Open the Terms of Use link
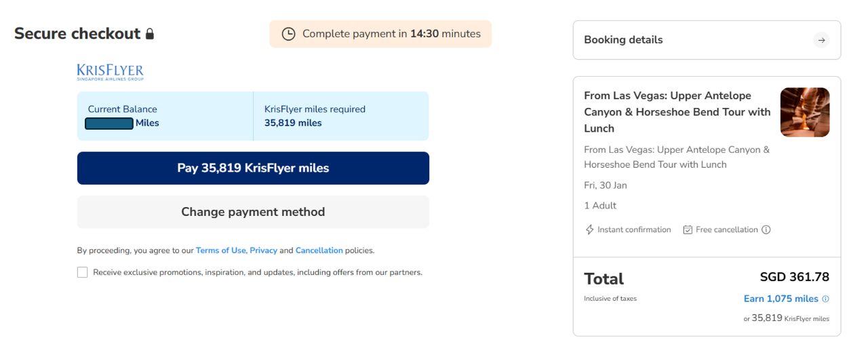868x355 pixels. click(x=220, y=250)
